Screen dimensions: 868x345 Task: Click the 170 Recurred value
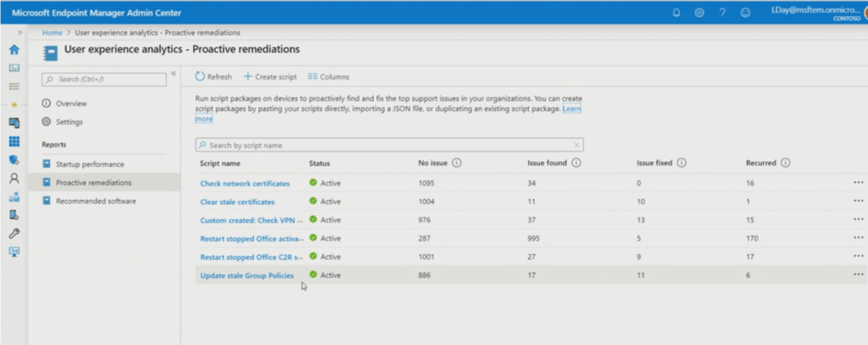pos(752,239)
